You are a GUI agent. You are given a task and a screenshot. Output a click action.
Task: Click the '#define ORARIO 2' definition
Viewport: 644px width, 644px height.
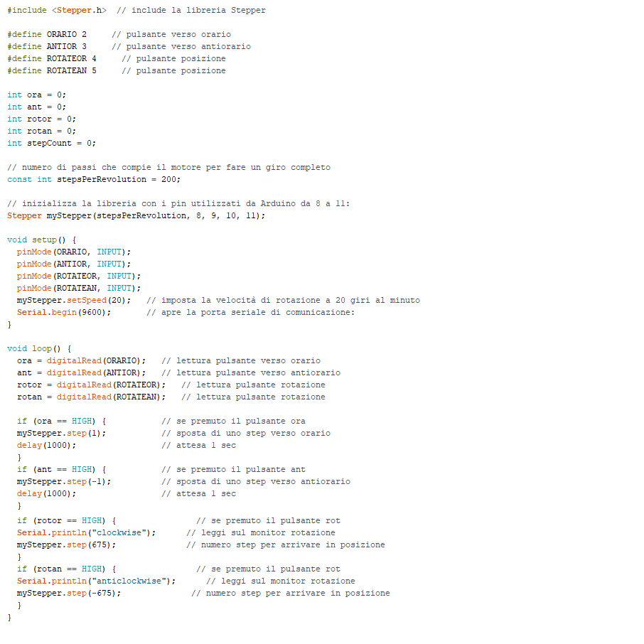click(x=47, y=34)
